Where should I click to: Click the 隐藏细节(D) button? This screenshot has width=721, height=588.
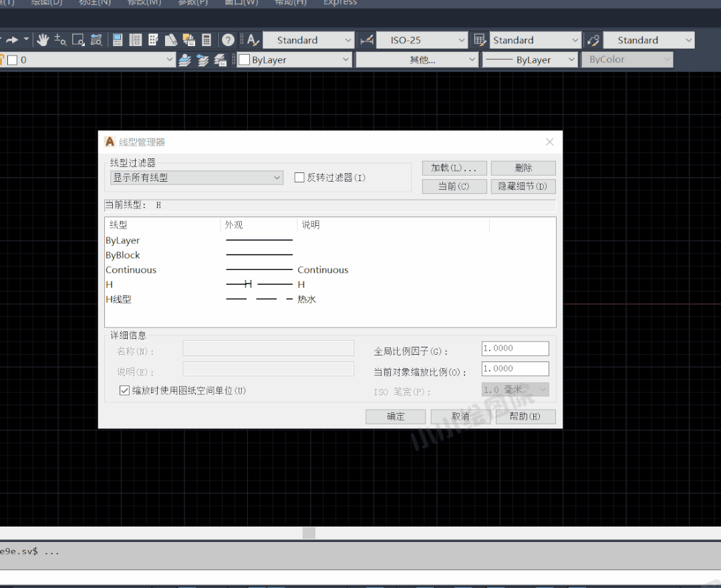[523, 186]
